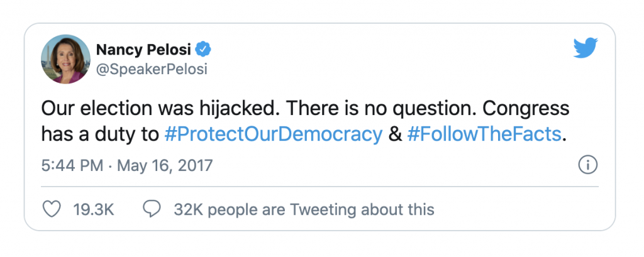Open the @SpeakerPelosi handle link
Viewport: 644px width, 257px height.
pyautogui.click(x=152, y=68)
